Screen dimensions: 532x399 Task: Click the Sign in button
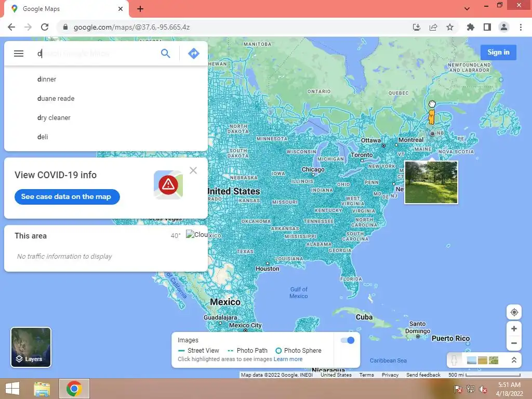(498, 52)
